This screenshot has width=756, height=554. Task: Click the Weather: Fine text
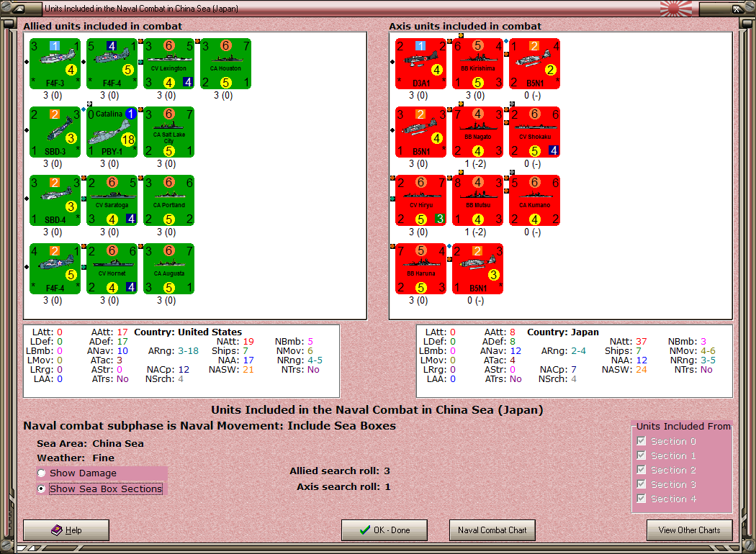[x=76, y=458]
